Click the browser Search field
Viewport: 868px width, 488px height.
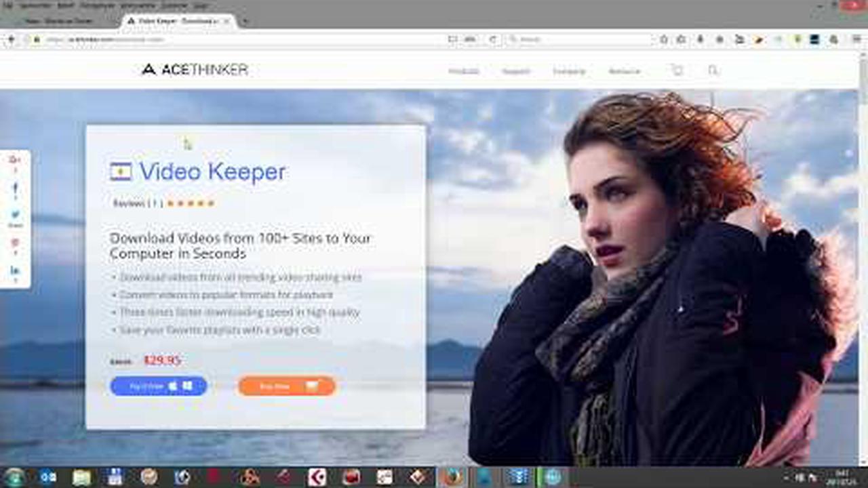pos(578,40)
